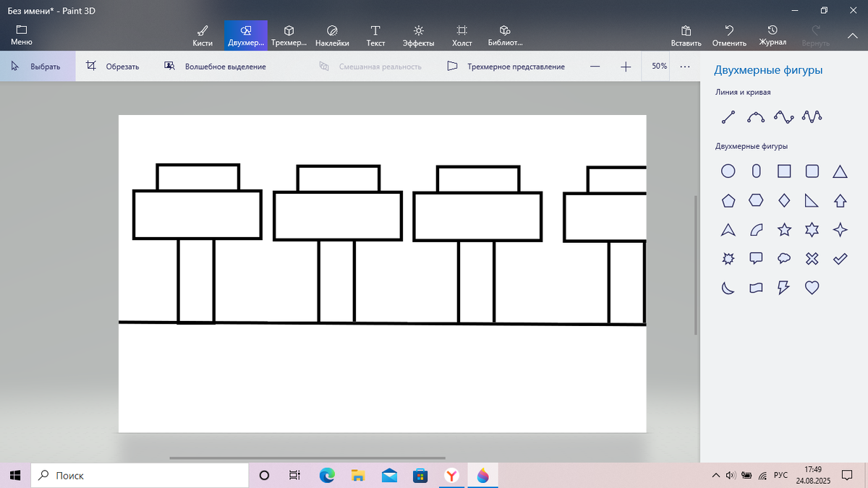This screenshot has width=868, height=488.
Task: Click the vertical canvas scrollbar
Action: click(697, 265)
